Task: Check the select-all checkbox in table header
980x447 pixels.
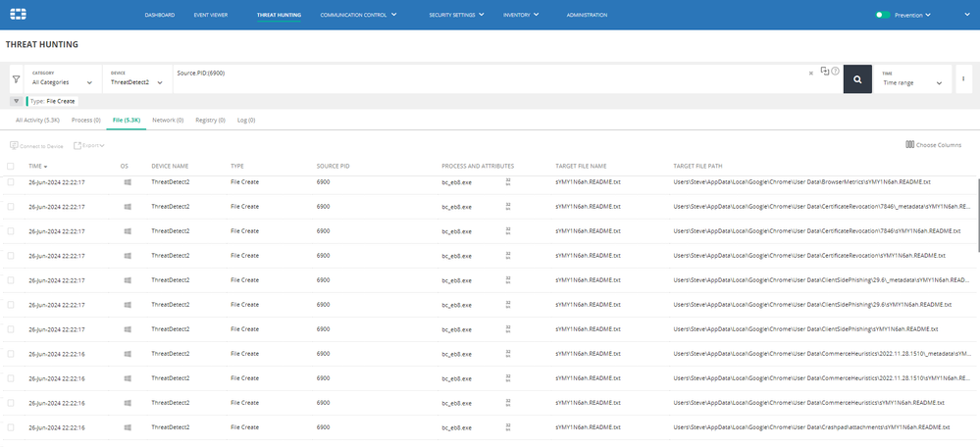Action: (x=12, y=167)
